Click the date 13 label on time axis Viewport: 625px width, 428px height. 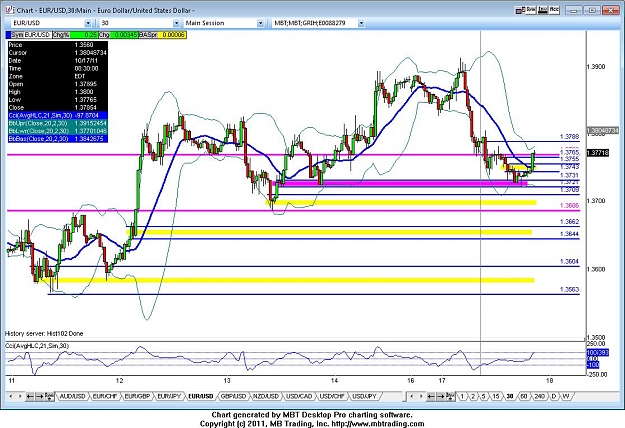point(227,381)
